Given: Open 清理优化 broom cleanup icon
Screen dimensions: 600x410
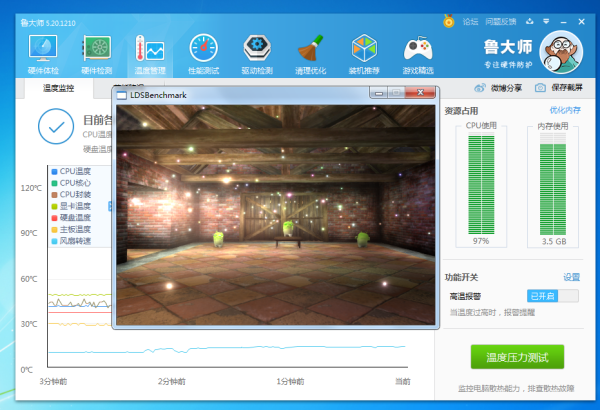Looking at the screenshot, I should pos(311,54).
